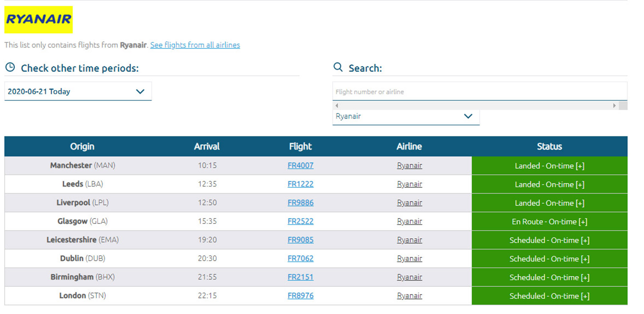Screen dimensions: 644x314
Task: Expand Scheduled status for London flight
Action: (x=549, y=296)
